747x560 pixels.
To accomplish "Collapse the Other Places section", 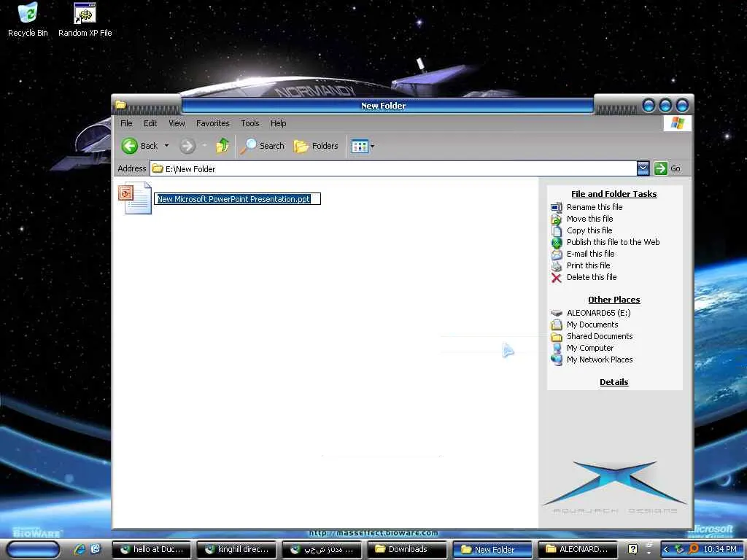I will (614, 300).
